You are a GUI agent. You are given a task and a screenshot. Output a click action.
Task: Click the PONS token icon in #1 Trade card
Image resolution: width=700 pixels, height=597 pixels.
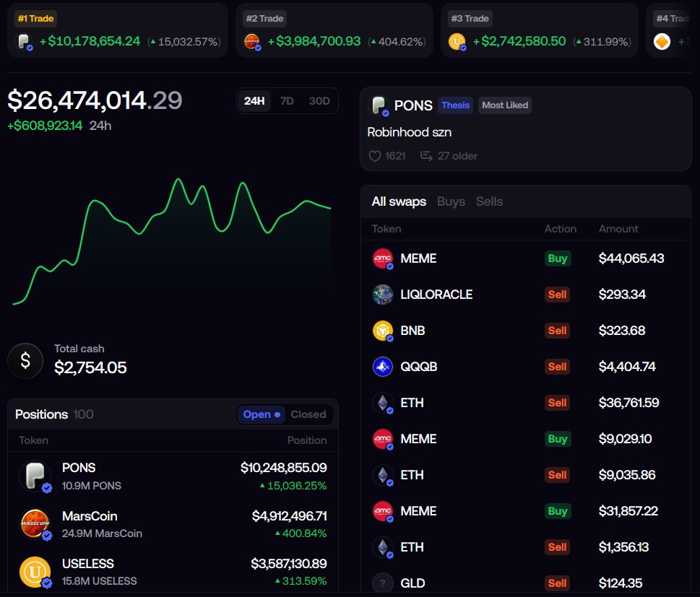(x=23, y=42)
